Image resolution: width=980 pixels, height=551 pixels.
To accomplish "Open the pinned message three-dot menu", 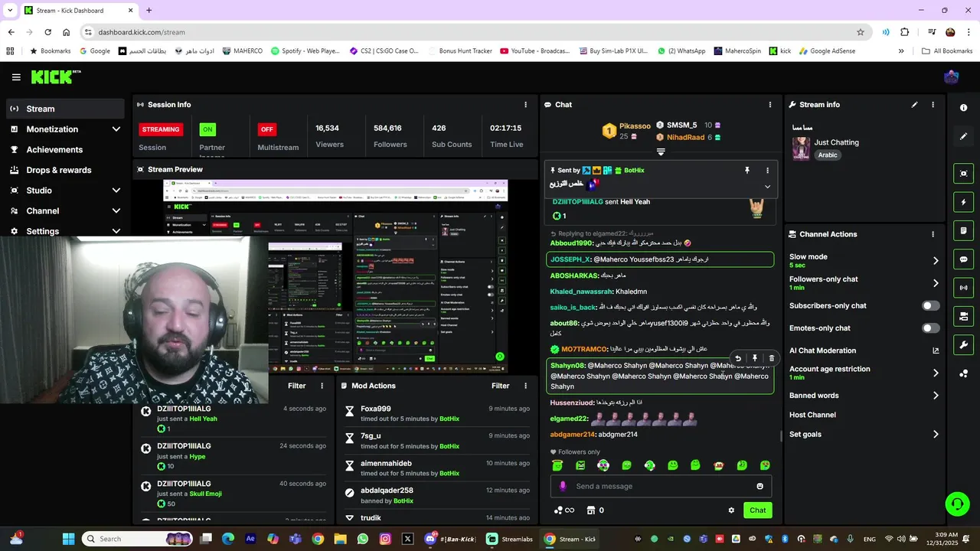I will (767, 171).
